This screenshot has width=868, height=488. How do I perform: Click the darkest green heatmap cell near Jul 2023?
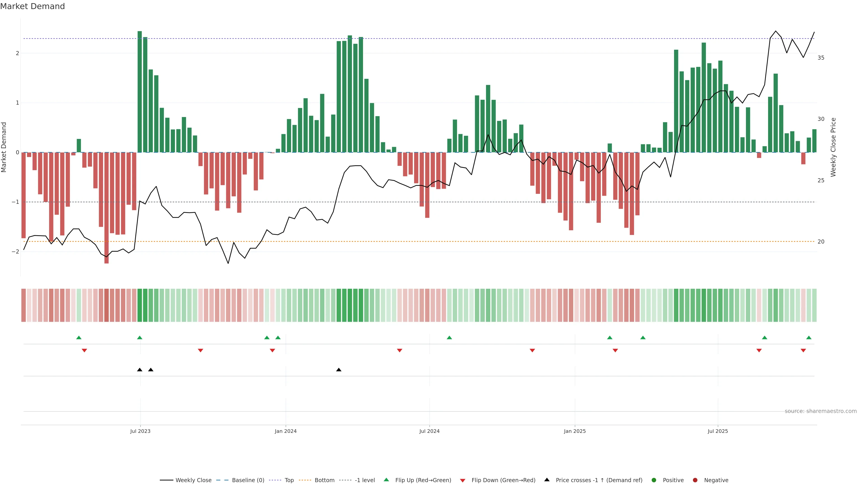pyautogui.click(x=140, y=305)
